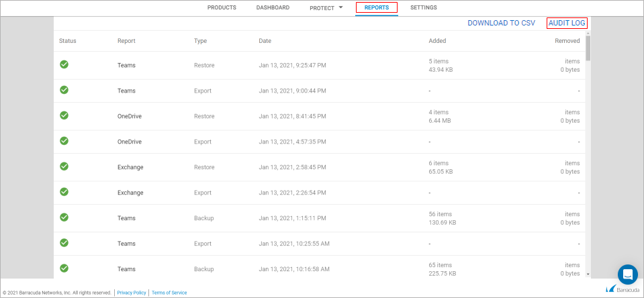The image size is (644, 298).
Task: Click the Date column header
Action: (265, 41)
